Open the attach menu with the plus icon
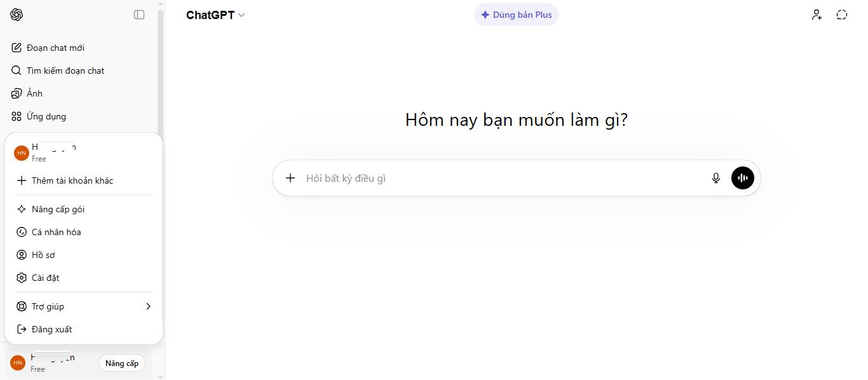 click(x=290, y=178)
